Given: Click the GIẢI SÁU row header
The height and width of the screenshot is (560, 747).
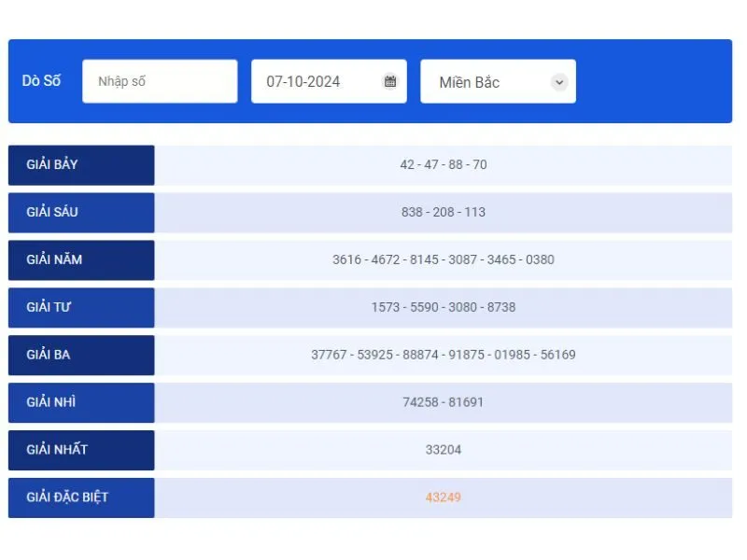Looking at the screenshot, I should pos(81,213).
